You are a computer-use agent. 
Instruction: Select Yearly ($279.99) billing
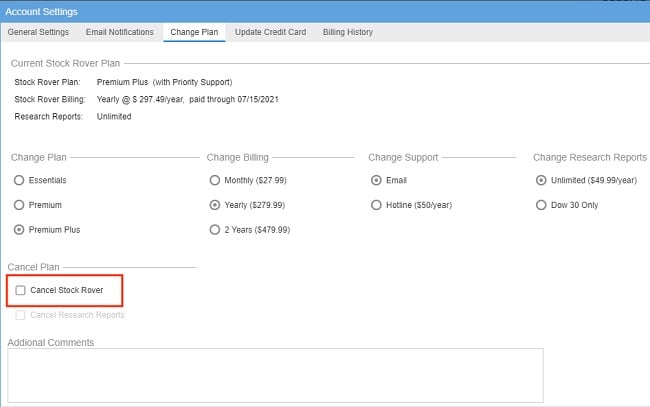(215, 205)
